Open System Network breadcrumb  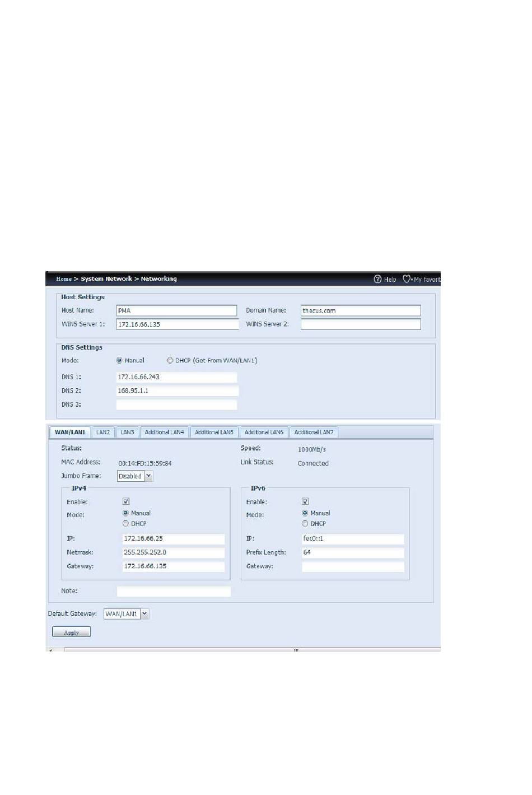pyautogui.click(x=106, y=279)
